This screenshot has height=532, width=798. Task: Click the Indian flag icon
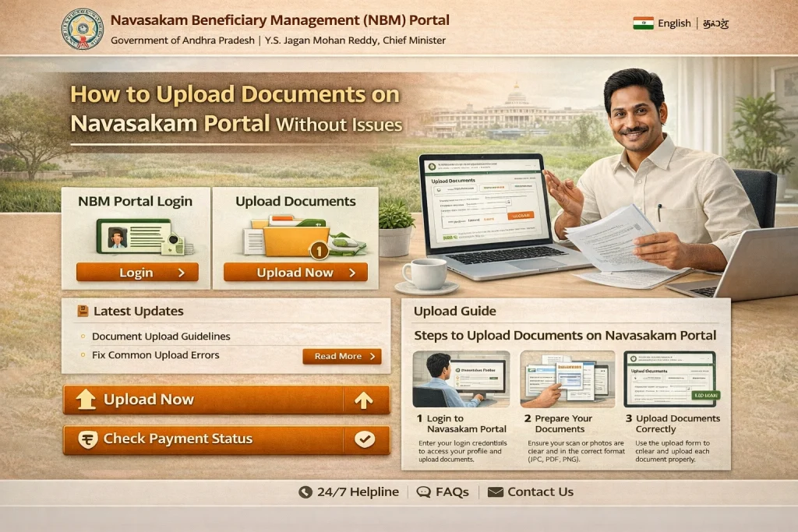tap(643, 23)
